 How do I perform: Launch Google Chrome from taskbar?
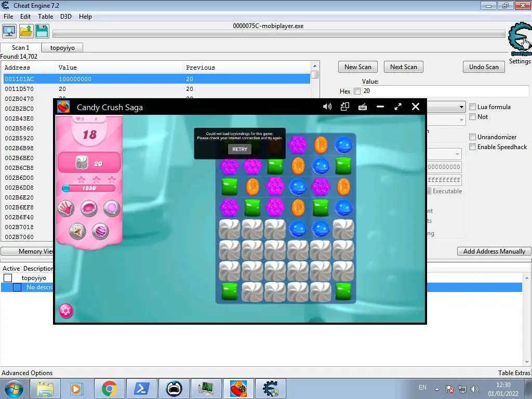(109, 389)
